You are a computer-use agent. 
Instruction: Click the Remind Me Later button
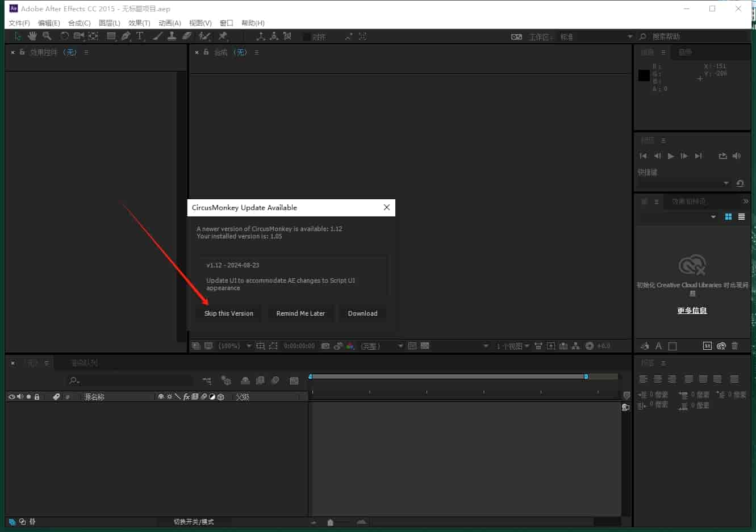(300, 313)
